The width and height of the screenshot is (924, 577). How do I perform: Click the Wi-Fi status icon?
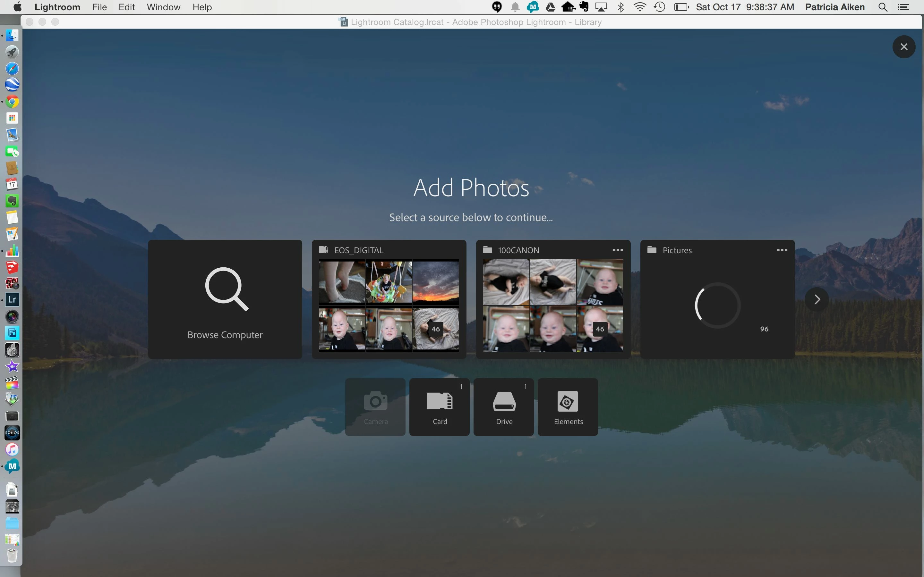(639, 7)
